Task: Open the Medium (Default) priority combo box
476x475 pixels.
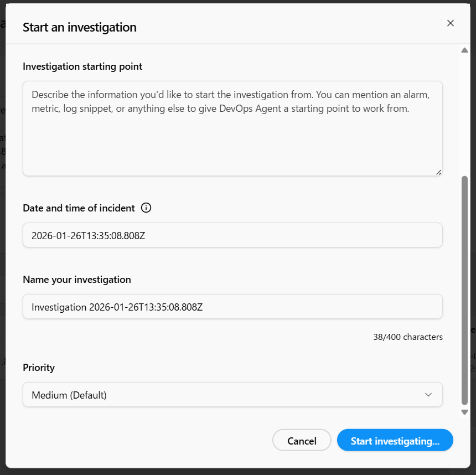Action: click(x=232, y=395)
